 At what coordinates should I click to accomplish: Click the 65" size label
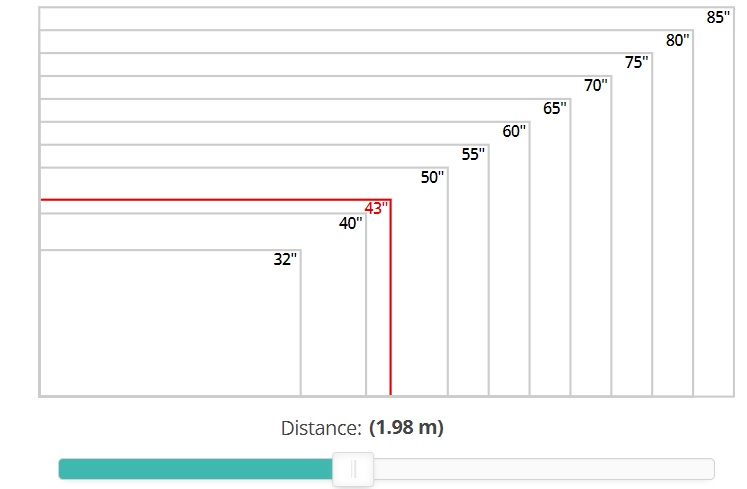[555, 108]
